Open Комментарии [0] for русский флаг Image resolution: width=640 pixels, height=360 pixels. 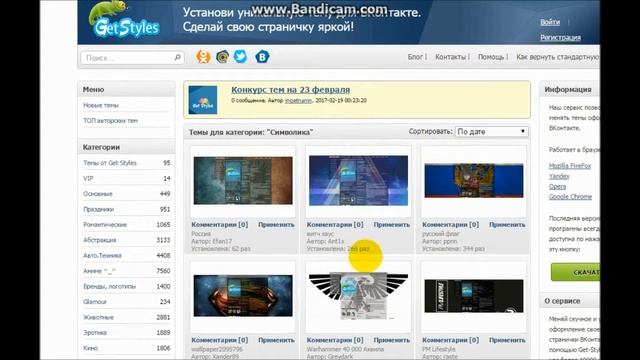click(451, 225)
